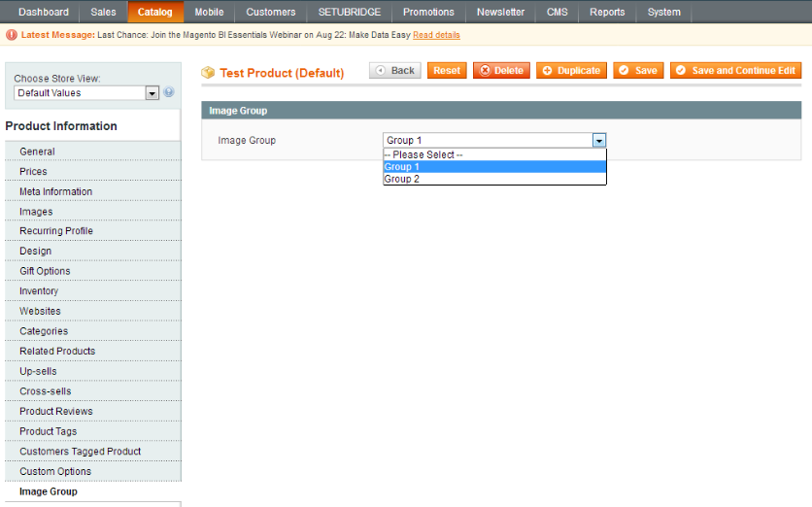Open the Choose Store View dropdown
This screenshot has height=507, width=812.
point(86,93)
